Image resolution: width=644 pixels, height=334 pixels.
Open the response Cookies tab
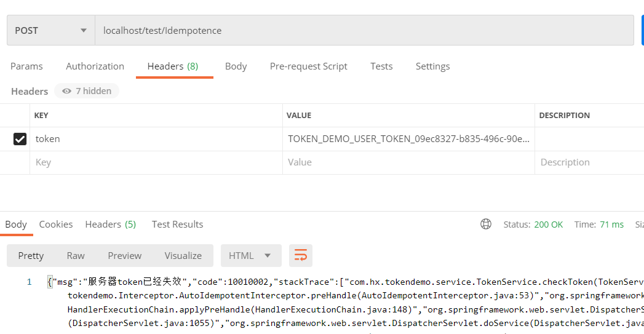click(x=56, y=225)
